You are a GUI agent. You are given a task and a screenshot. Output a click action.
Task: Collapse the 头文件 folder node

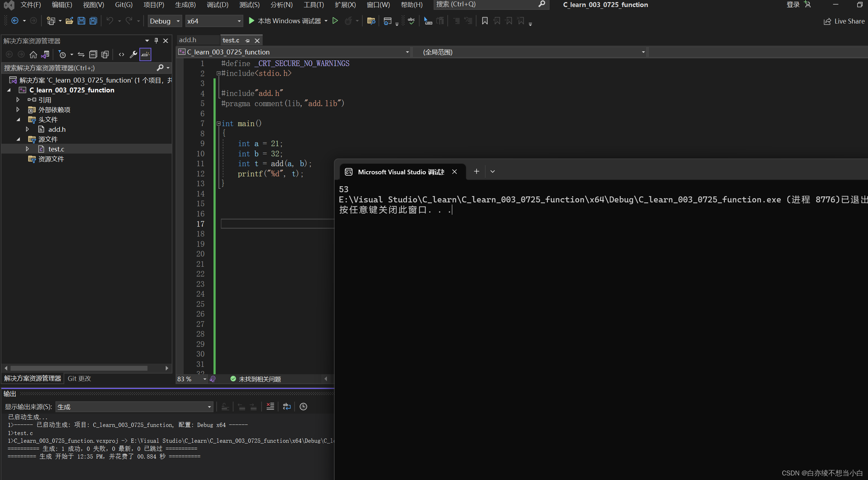point(18,120)
